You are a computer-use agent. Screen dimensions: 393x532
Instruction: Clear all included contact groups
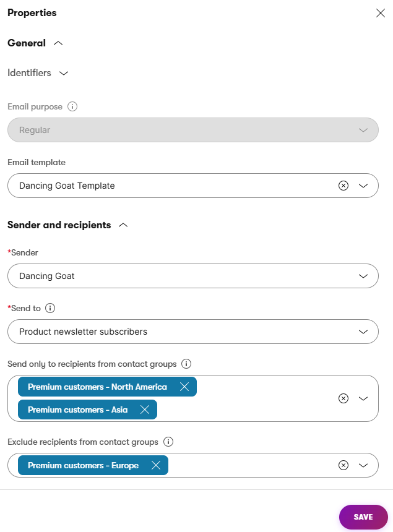tap(343, 398)
